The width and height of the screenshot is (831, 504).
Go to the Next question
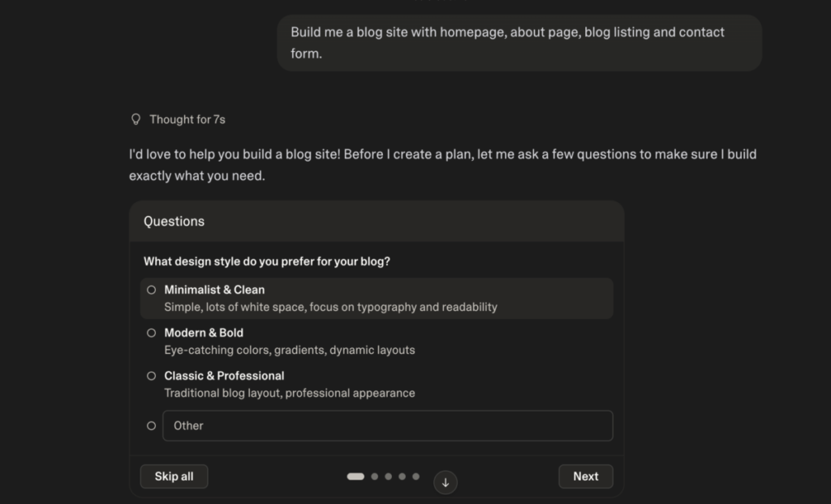(585, 476)
